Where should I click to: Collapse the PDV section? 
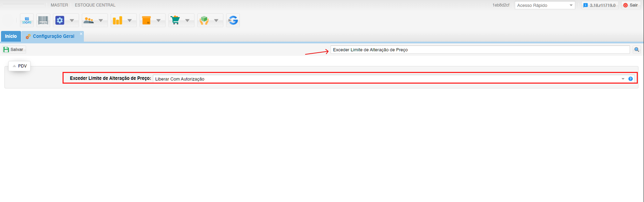coord(20,66)
